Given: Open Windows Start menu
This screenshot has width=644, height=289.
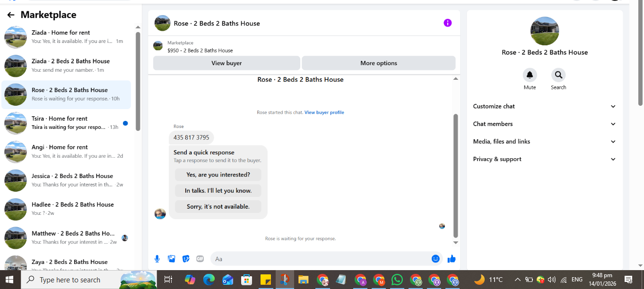Looking at the screenshot, I should [x=9, y=280].
